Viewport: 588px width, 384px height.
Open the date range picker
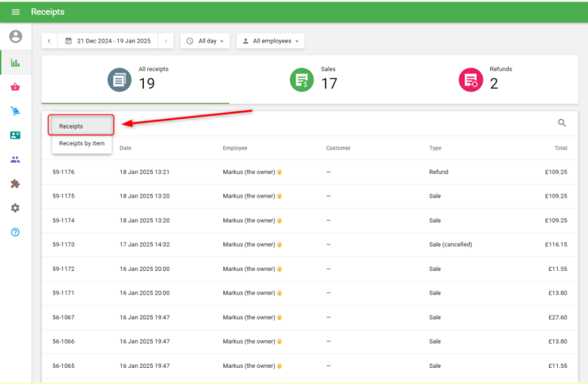108,41
